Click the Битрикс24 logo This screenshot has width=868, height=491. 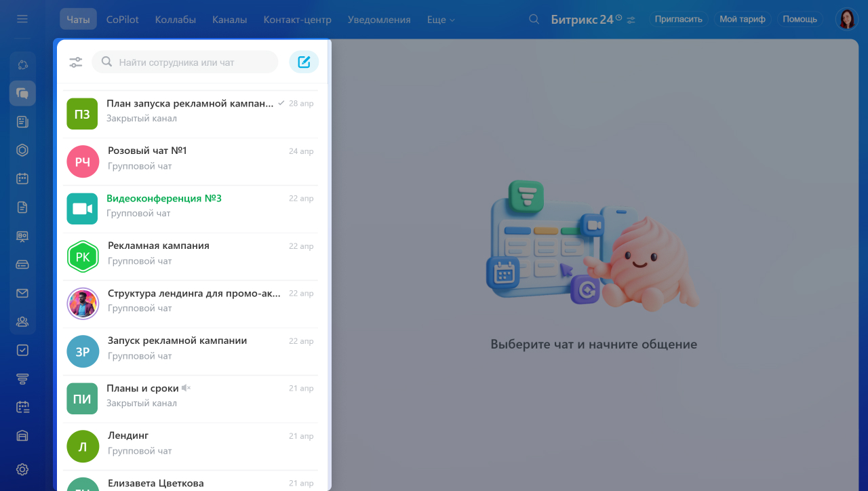click(x=582, y=20)
